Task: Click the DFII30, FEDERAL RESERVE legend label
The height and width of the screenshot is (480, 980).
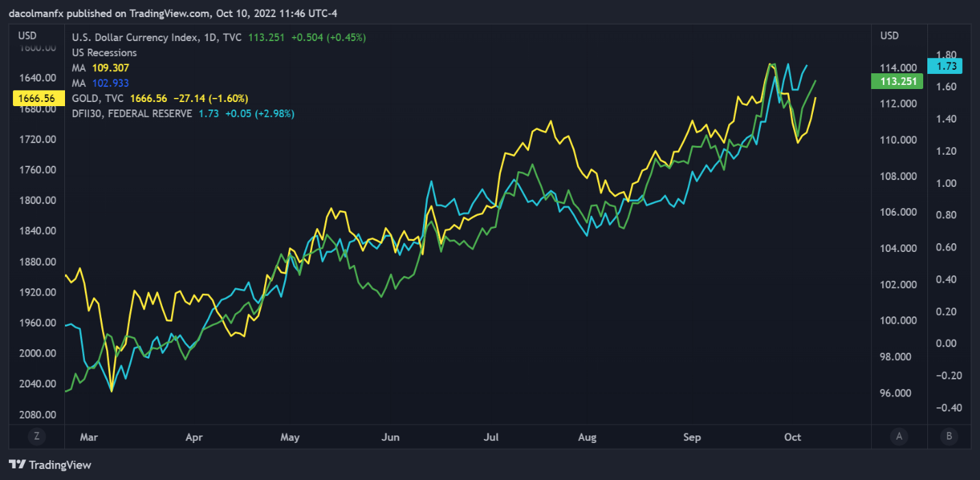Action: pos(132,114)
